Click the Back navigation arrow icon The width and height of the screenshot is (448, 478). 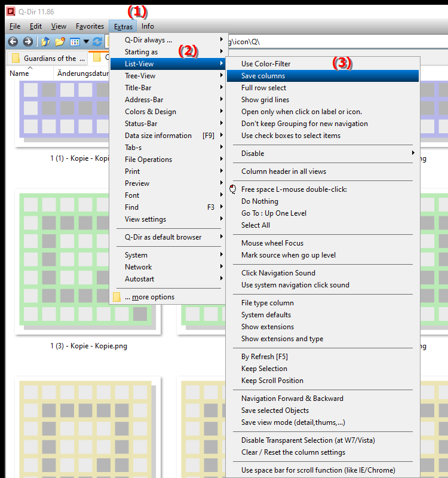point(13,42)
